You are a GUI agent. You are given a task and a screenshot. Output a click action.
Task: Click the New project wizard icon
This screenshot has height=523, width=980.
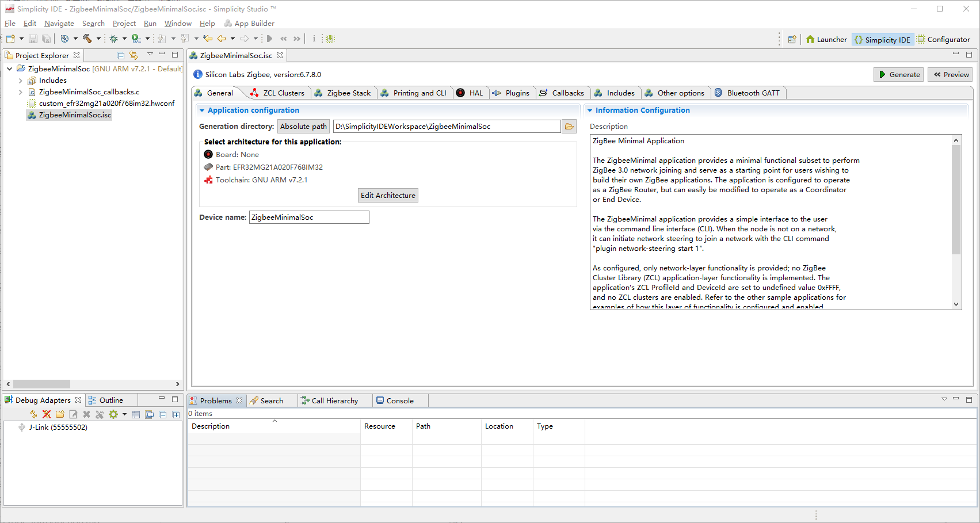[x=10, y=39]
